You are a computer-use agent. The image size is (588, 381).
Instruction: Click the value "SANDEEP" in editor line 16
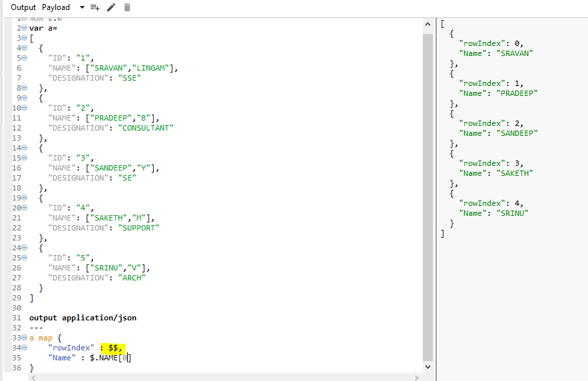pos(111,168)
